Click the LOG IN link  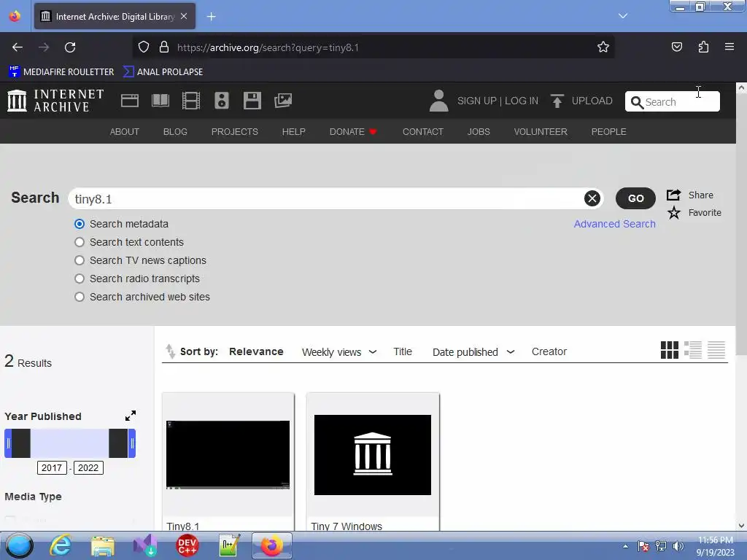tap(521, 101)
